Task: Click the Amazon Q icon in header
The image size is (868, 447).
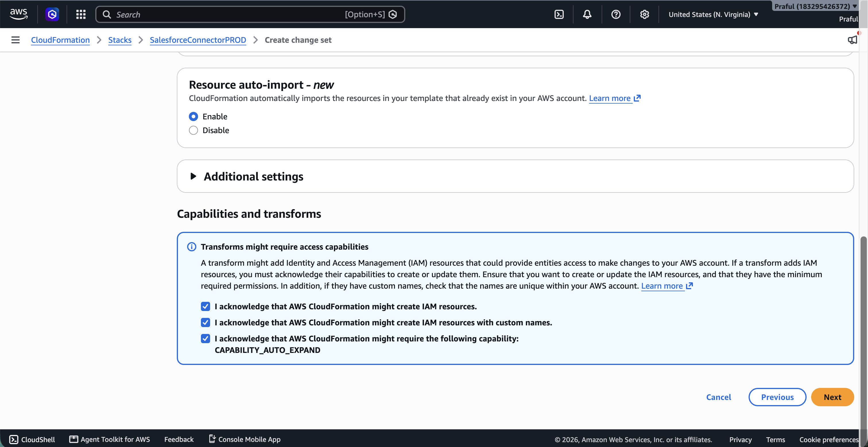Action: pos(52,14)
